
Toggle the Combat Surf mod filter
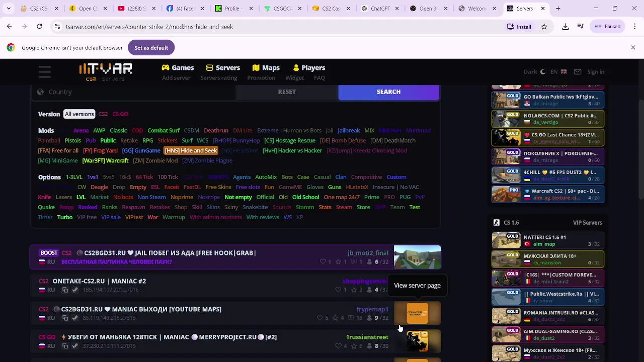pos(164,131)
